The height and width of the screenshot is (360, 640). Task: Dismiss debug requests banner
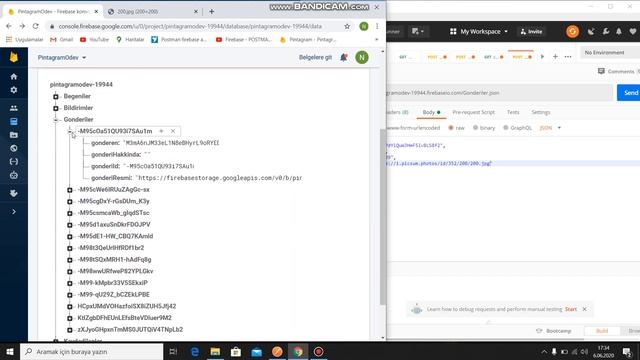point(584,309)
